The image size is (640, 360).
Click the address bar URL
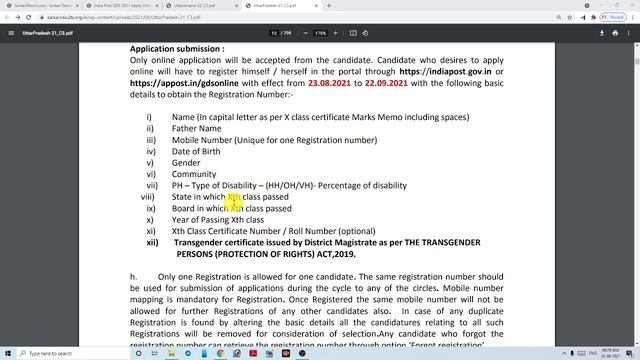coord(124,18)
